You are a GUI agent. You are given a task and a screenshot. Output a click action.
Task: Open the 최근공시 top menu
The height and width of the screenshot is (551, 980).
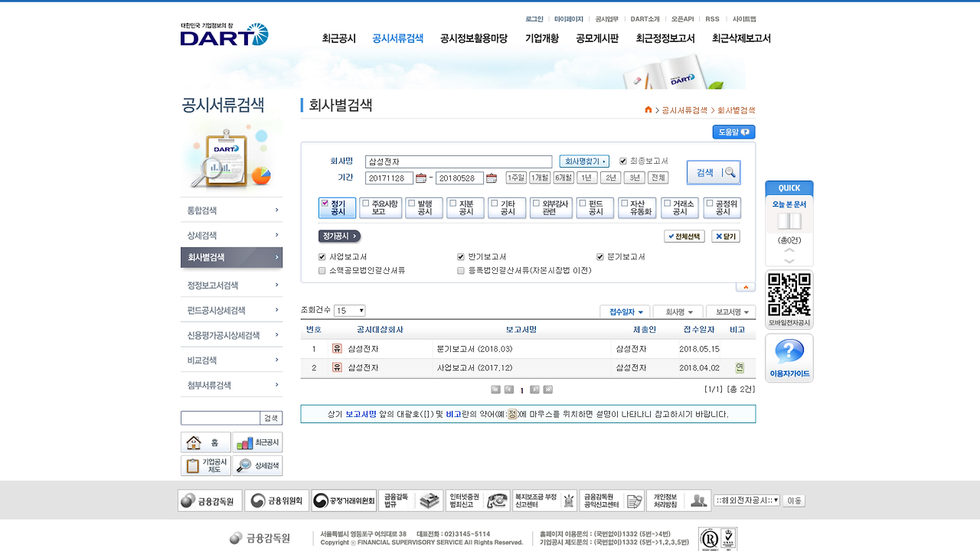point(339,38)
